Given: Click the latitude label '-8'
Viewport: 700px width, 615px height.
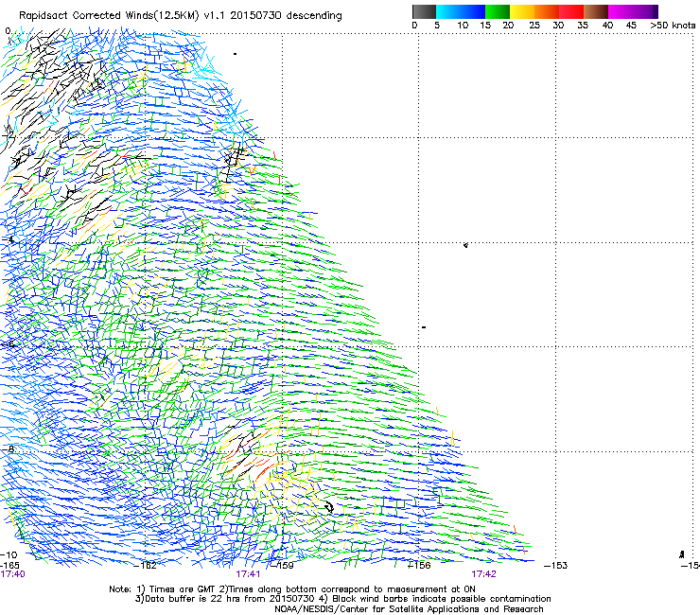Looking at the screenshot, I should coord(8,449).
